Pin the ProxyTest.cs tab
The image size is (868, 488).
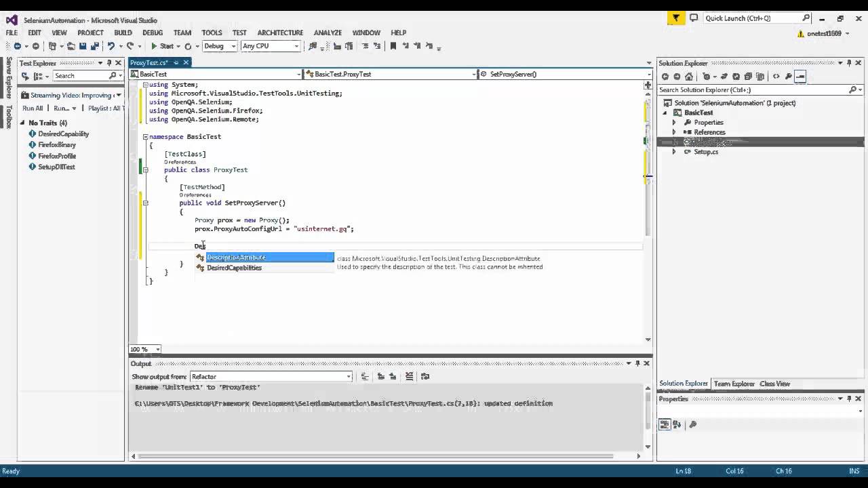(x=176, y=62)
